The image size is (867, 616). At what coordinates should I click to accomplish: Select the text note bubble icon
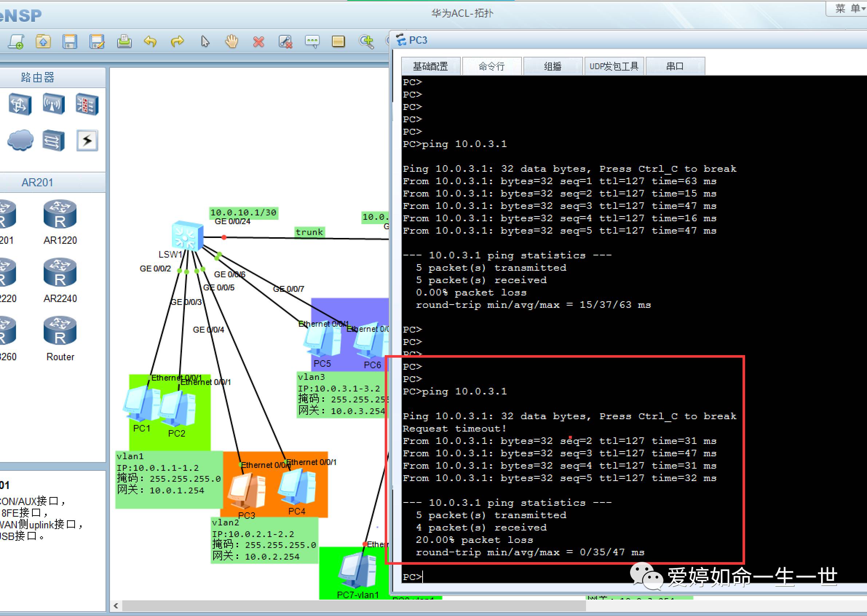(x=312, y=42)
